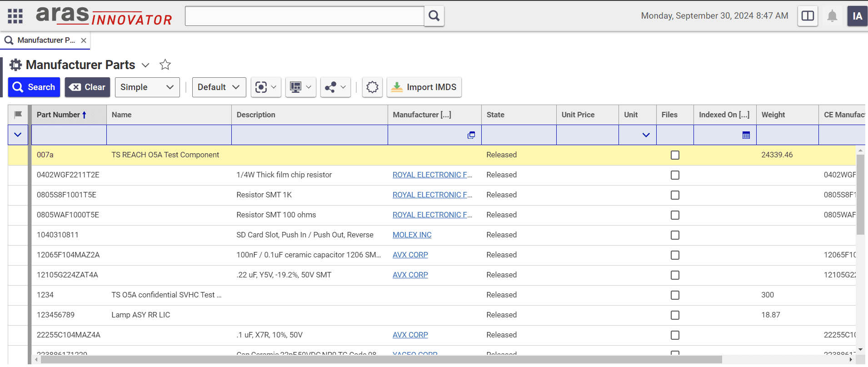Open the navigation grid menu
This screenshot has height=367, width=868.
tap(15, 16)
